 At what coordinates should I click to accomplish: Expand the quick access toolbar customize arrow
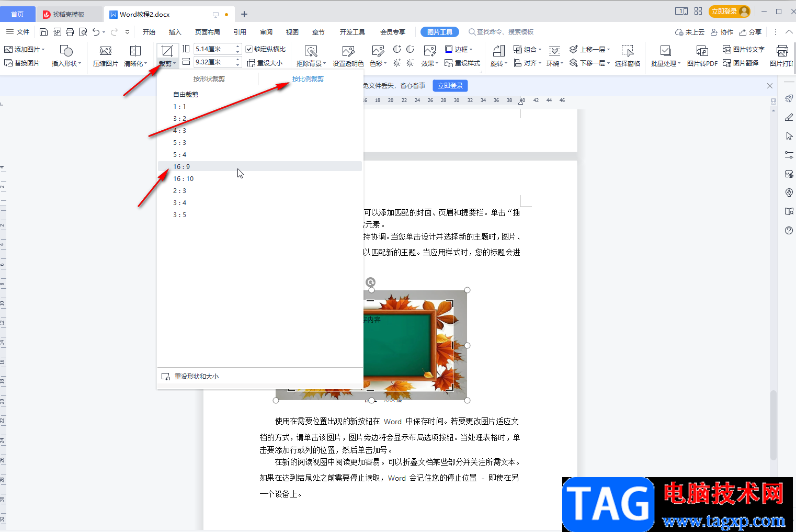coord(127,32)
